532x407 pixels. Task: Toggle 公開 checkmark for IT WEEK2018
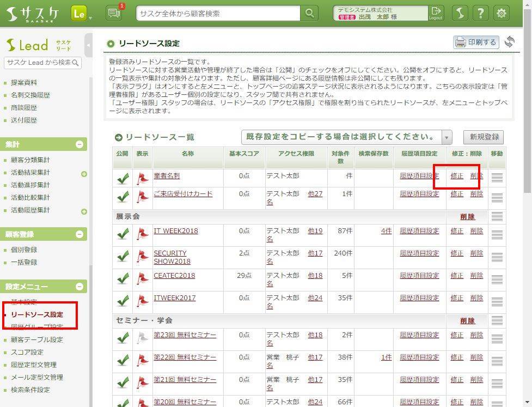coord(123,234)
